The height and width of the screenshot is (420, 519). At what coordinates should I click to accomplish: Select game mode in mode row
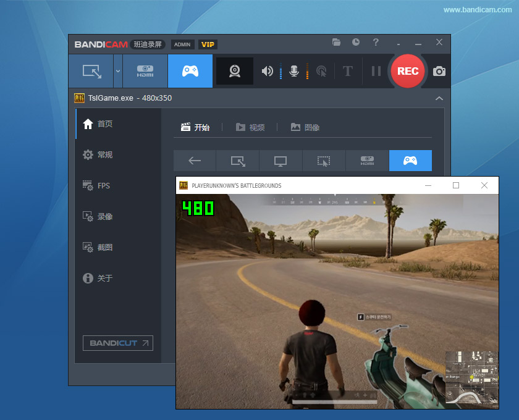(410, 161)
